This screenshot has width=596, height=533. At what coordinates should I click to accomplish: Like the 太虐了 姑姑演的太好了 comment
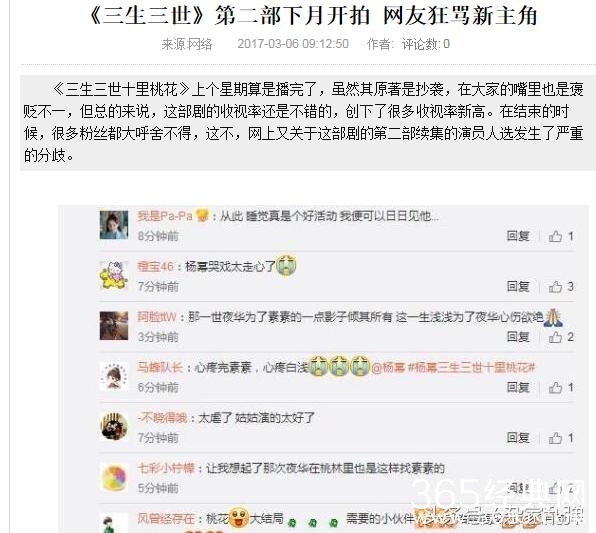[561, 438]
